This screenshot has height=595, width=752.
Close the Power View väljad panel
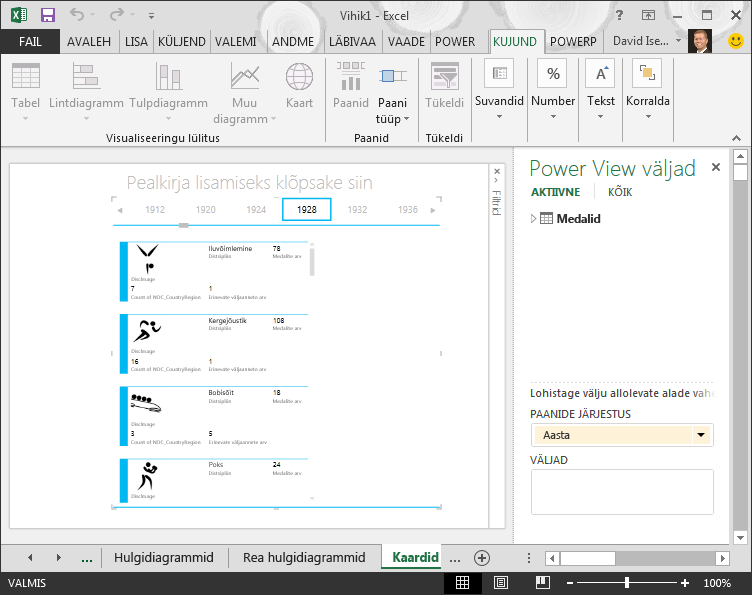point(716,167)
